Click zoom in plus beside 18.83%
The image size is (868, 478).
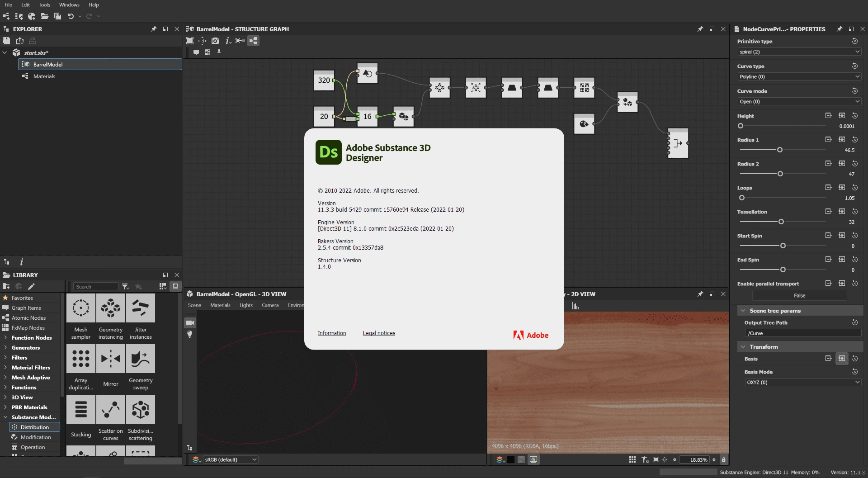click(x=714, y=459)
